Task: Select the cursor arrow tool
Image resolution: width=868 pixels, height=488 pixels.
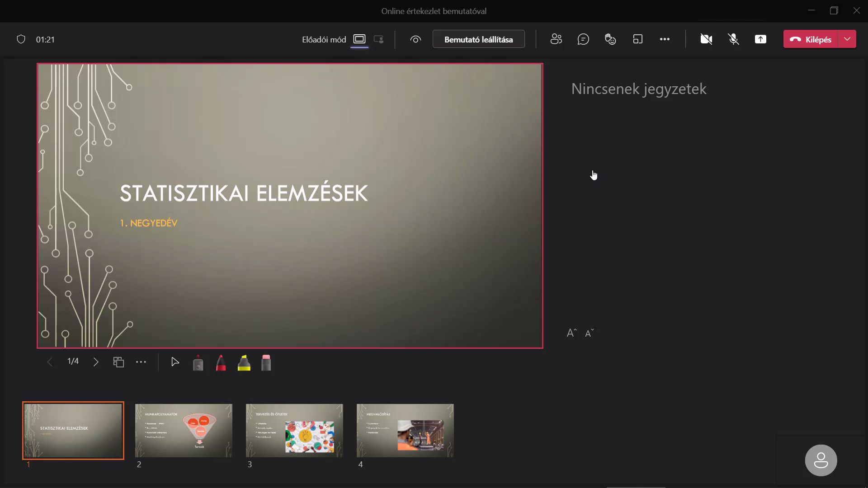Action: click(x=175, y=362)
